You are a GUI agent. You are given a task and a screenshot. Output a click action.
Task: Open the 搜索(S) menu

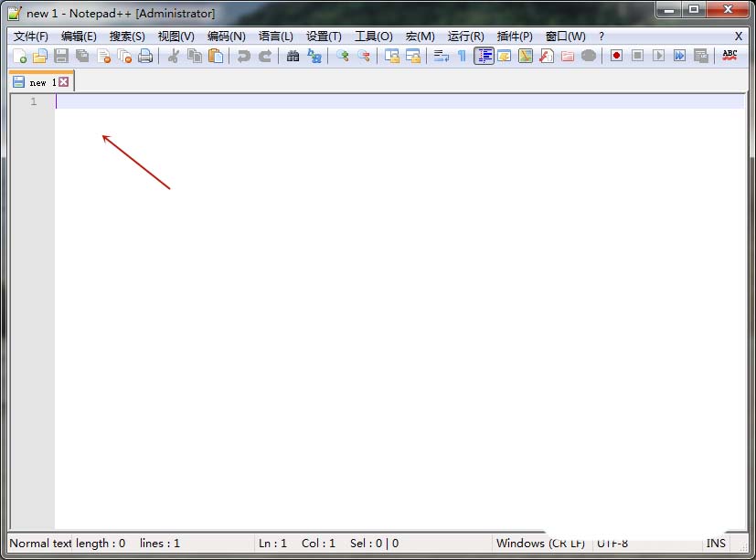(x=127, y=37)
